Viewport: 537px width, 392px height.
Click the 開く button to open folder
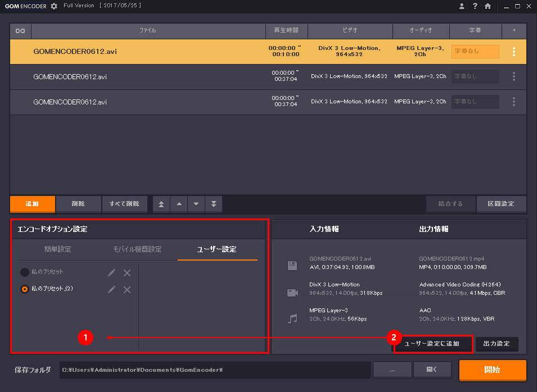[432, 370]
